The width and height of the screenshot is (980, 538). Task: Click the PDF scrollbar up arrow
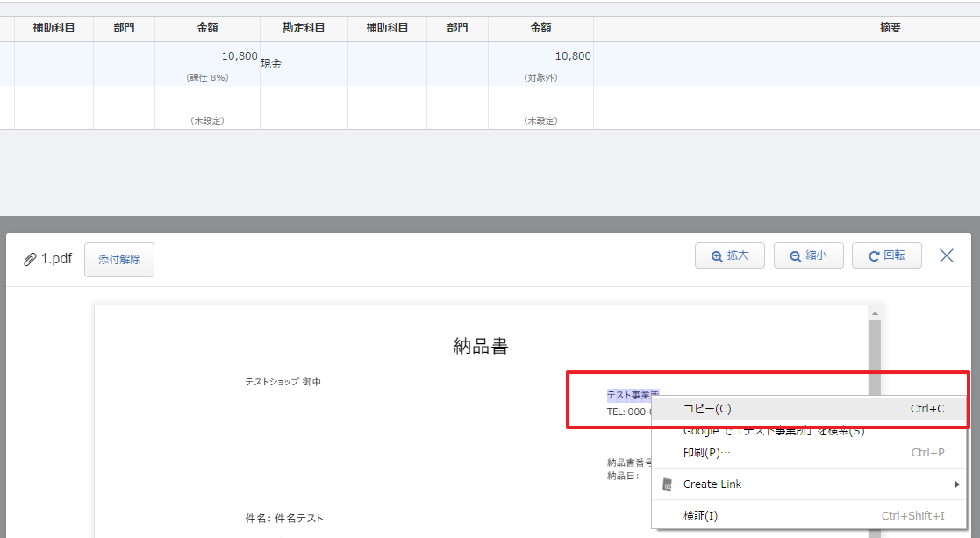click(x=875, y=313)
